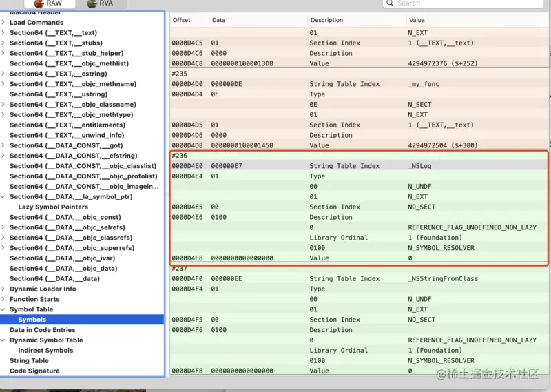Expand Section64 (__TEXT,__stub_helper) node

[x=3, y=53]
